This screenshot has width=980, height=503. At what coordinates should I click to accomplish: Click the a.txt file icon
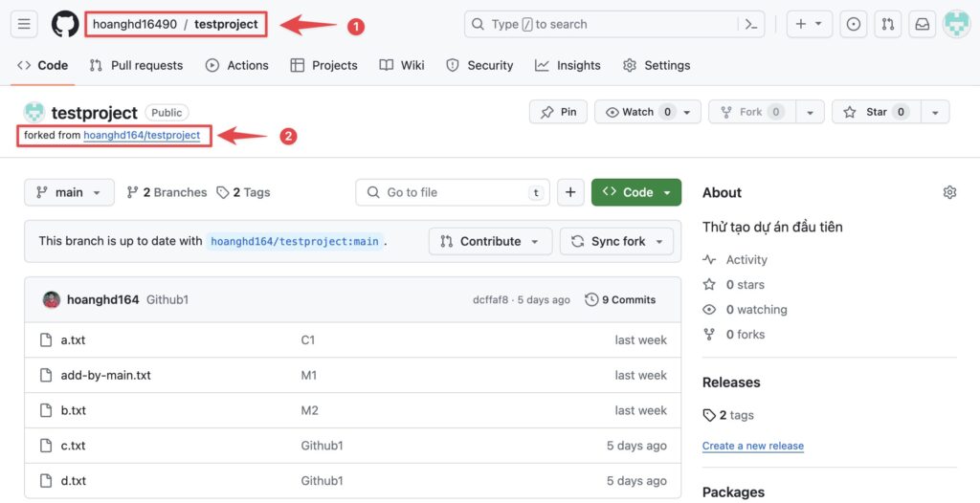46,339
